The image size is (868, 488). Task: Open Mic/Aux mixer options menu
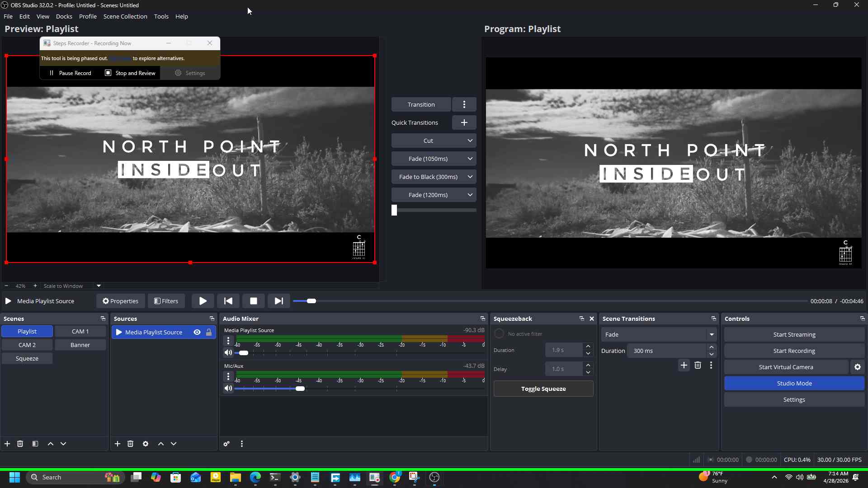point(228,376)
